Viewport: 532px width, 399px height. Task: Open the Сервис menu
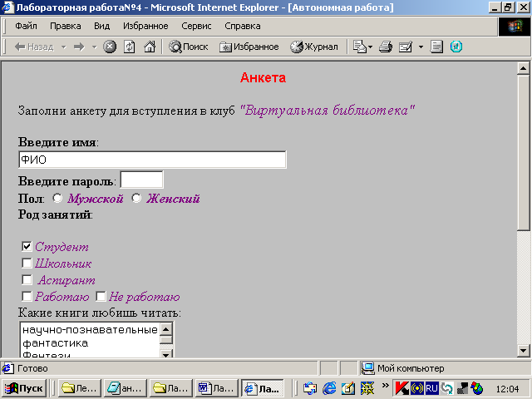click(196, 26)
